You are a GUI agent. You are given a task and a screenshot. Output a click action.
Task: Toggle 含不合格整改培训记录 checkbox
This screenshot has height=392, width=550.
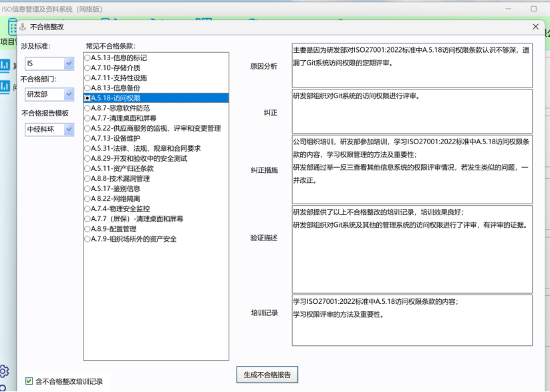coord(29,381)
